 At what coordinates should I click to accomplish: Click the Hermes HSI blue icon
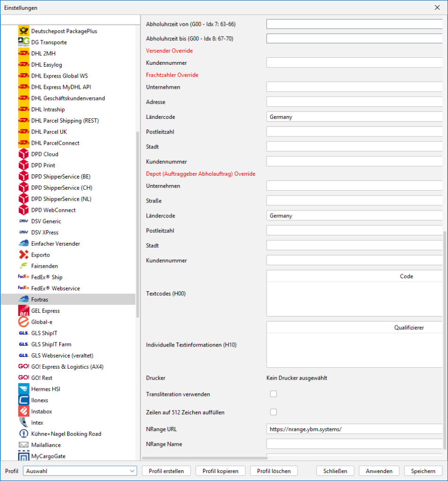[24, 389]
